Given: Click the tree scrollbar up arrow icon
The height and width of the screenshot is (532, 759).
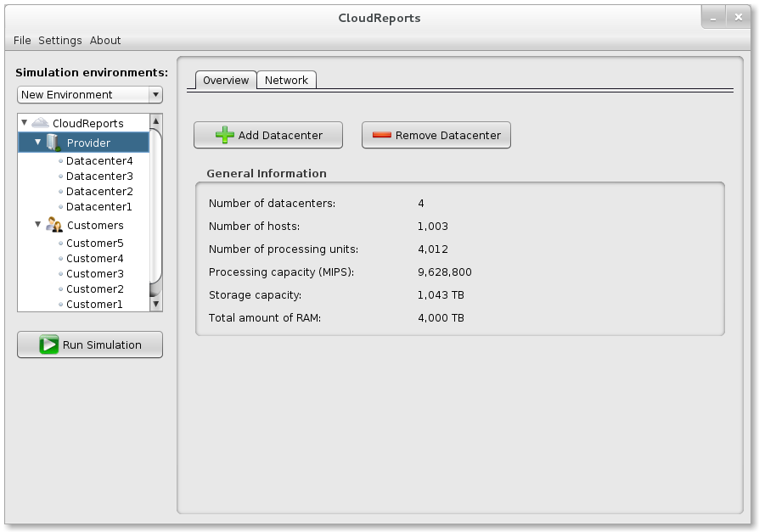Looking at the screenshot, I should coord(155,121).
